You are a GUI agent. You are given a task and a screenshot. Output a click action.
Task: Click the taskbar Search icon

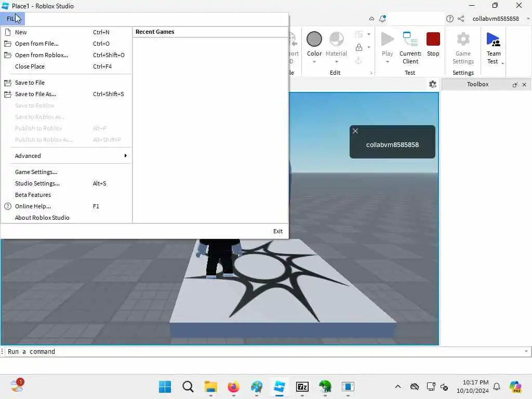pos(188,387)
